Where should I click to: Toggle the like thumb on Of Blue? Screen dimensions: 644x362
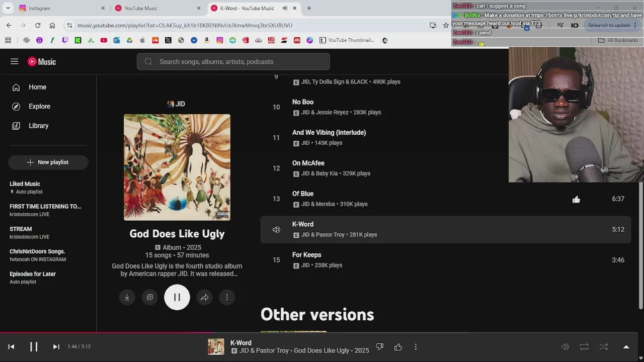pos(576,199)
